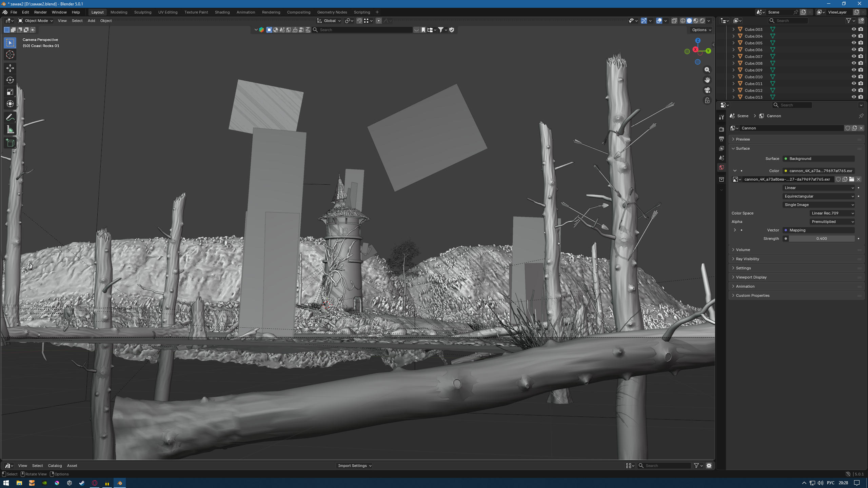Open the Output properties tab
The image size is (868, 488).
[722, 139]
